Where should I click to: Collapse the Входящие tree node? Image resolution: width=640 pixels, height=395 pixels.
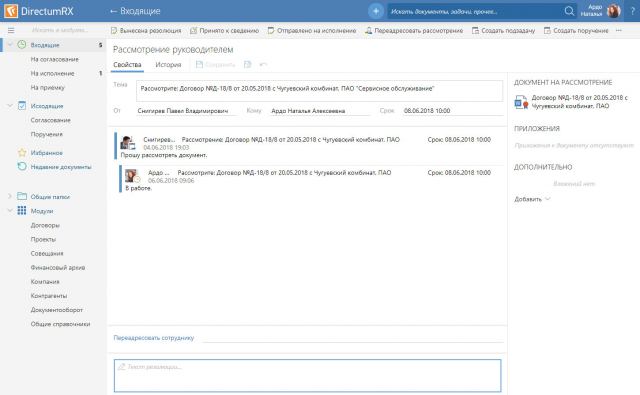tap(9, 45)
